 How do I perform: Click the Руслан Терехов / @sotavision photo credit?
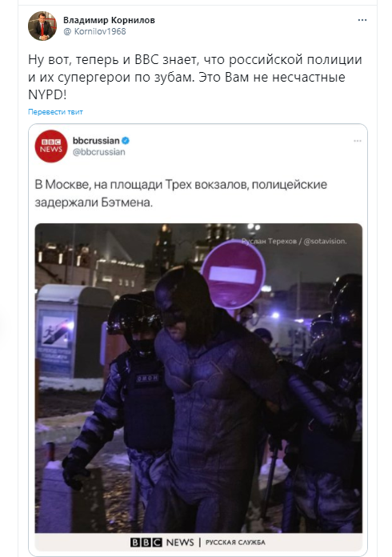click(x=294, y=241)
